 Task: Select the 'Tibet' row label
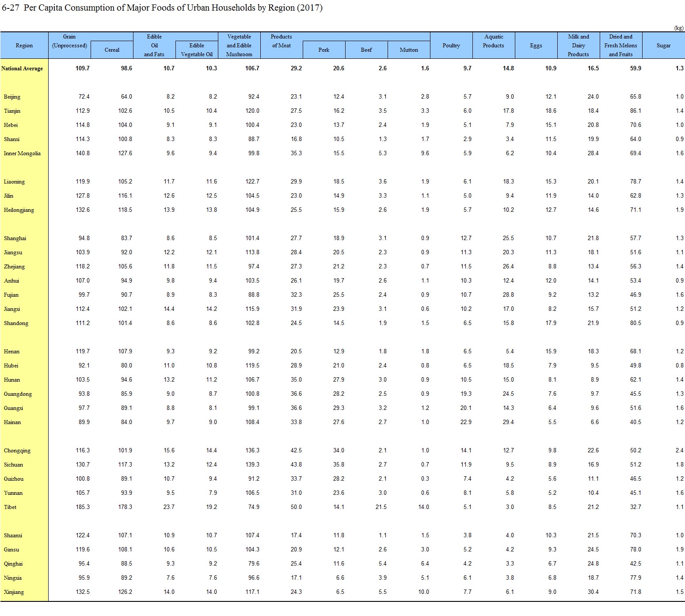click(x=10, y=507)
